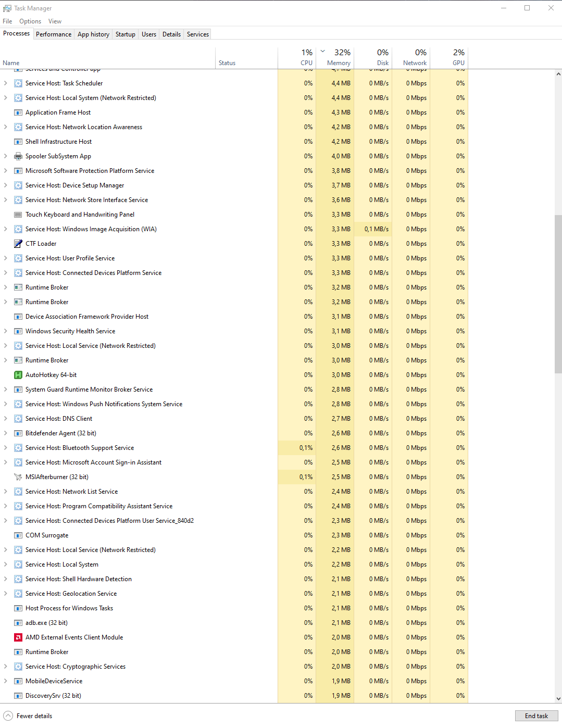The width and height of the screenshot is (562, 728).
Task: Click the Shell Infrastructure Host icon
Action: click(x=18, y=142)
